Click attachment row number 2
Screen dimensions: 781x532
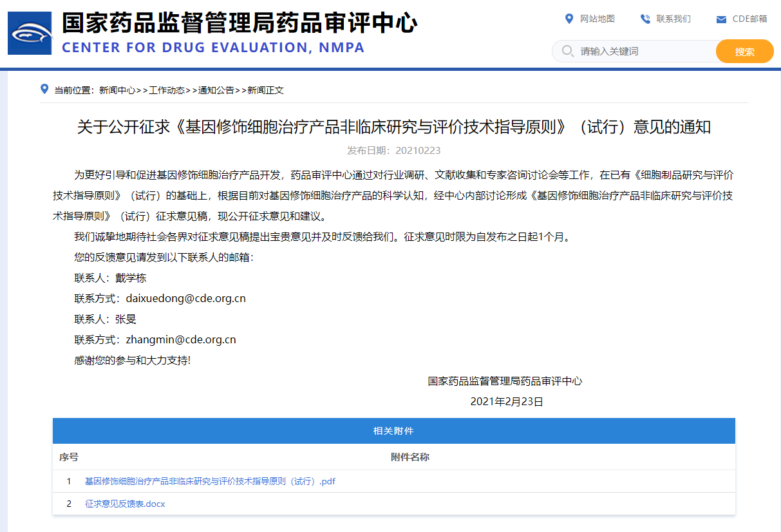point(69,504)
